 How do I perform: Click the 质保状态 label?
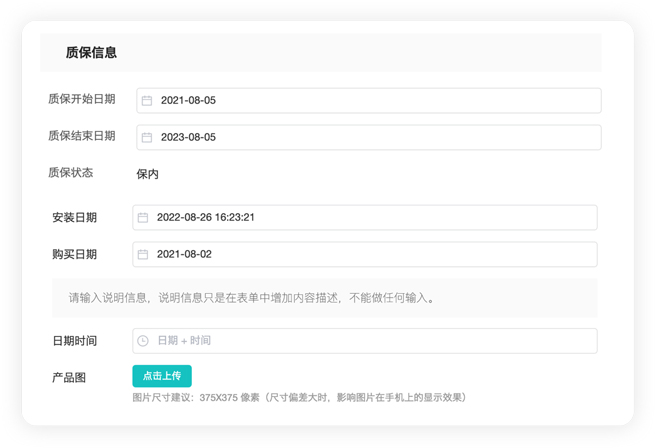coord(70,172)
